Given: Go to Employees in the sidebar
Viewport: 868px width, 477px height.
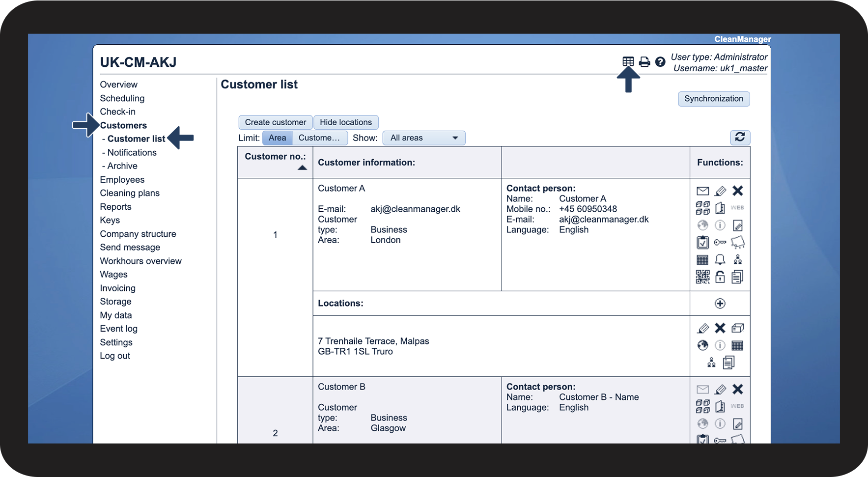Looking at the screenshot, I should pos(122,180).
